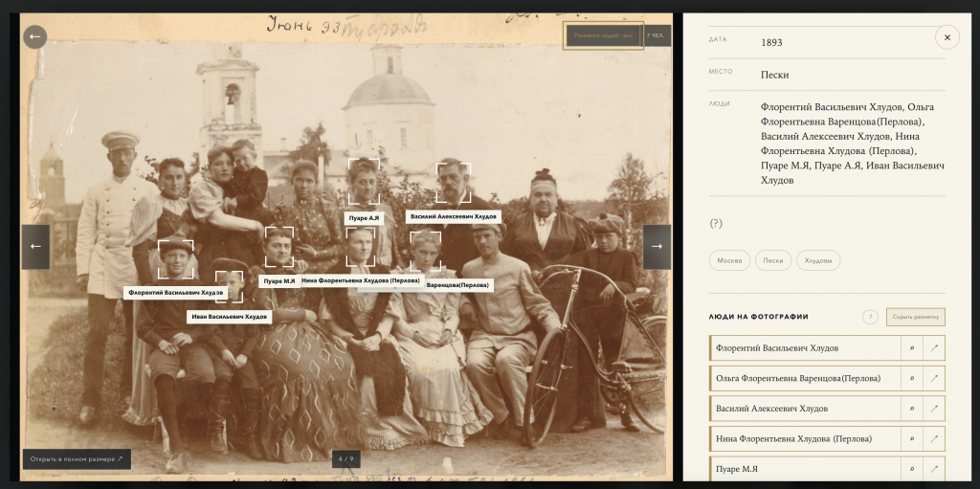This screenshot has height=489, width=980.
Task: Click photo label 'Пуаре М.Я'
Action: pyautogui.click(x=278, y=281)
